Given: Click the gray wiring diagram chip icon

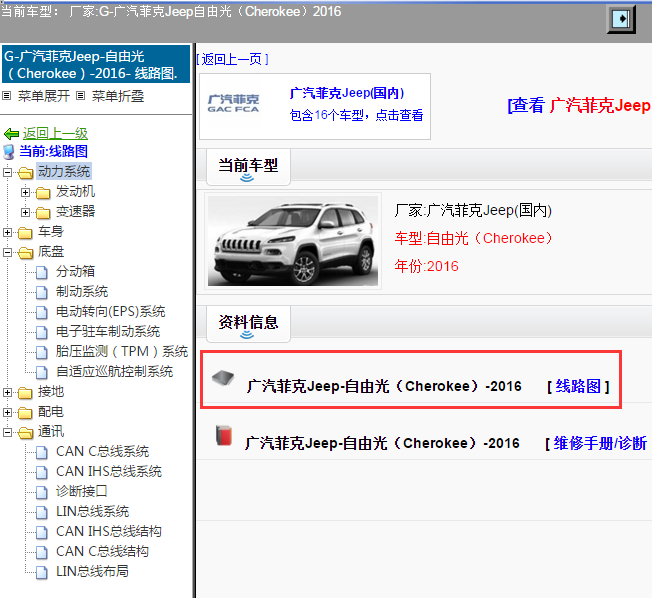Looking at the screenshot, I should [x=223, y=378].
